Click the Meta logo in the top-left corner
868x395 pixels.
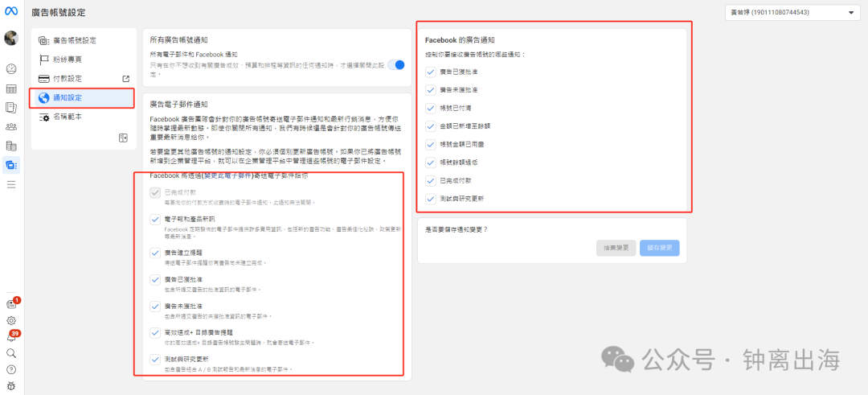11,12
